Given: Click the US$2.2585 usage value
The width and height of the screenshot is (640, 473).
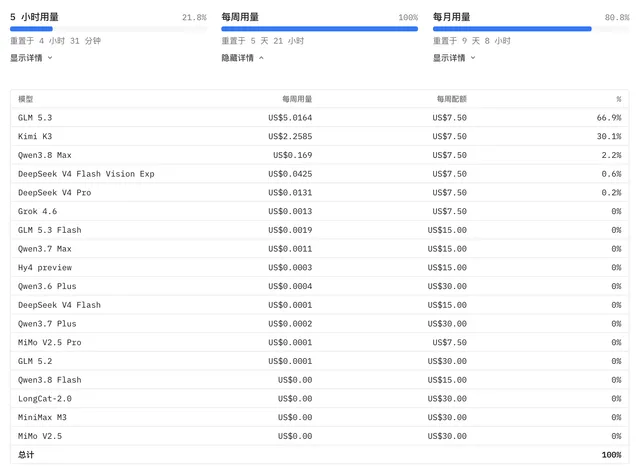Looking at the screenshot, I should [x=290, y=136].
